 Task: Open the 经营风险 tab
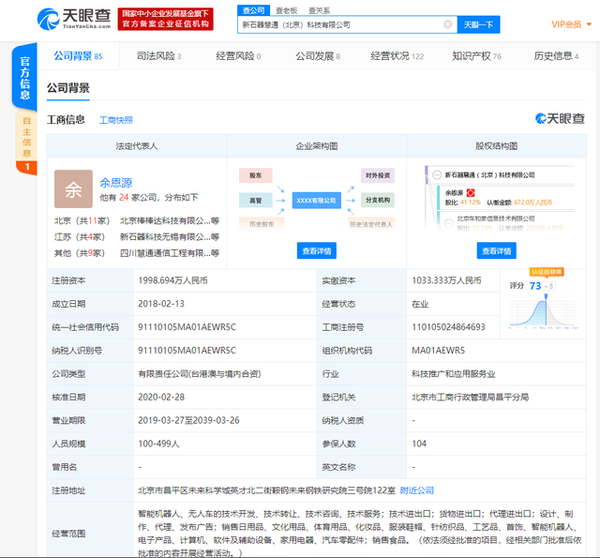coord(238,56)
